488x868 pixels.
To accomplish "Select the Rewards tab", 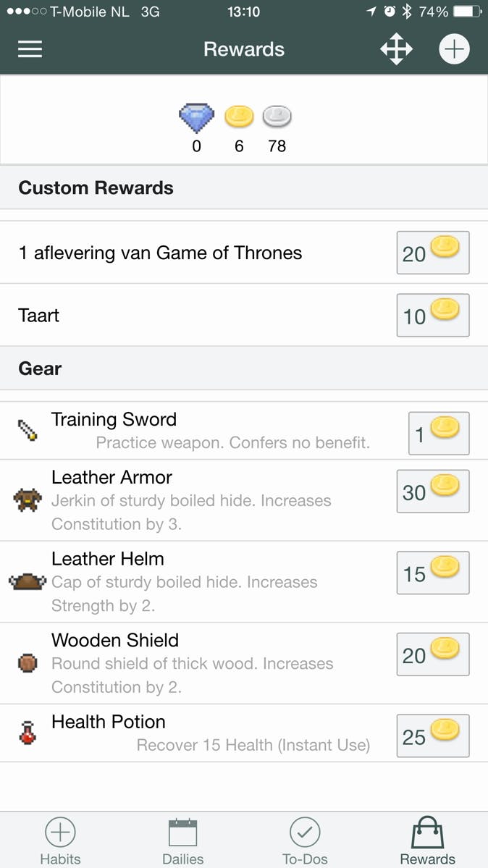I will pos(427,841).
